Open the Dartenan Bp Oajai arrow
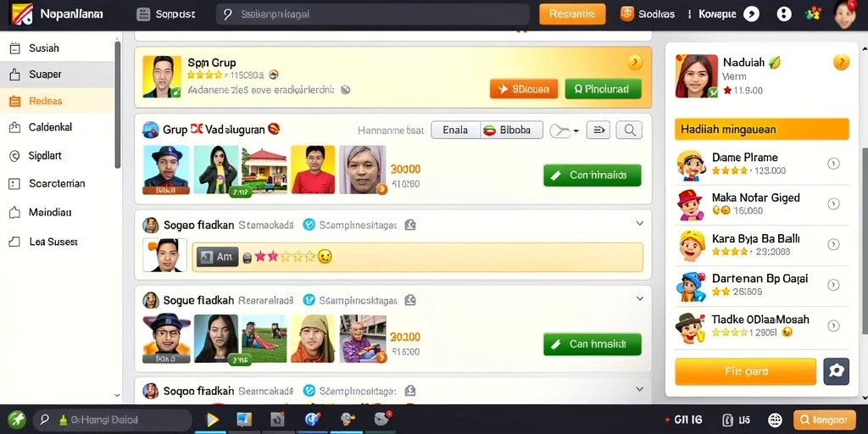Screen dimensions: 868x434 (x=833, y=285)
